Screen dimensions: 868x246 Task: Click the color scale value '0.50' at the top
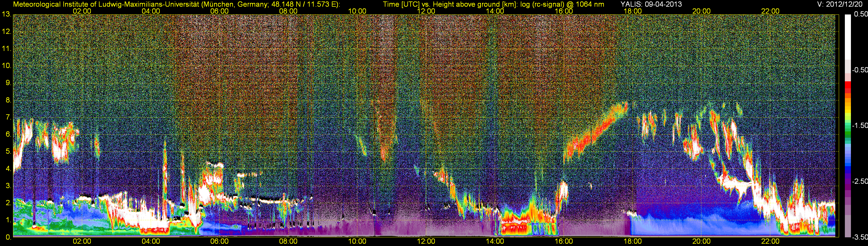(x=860, y=14)
